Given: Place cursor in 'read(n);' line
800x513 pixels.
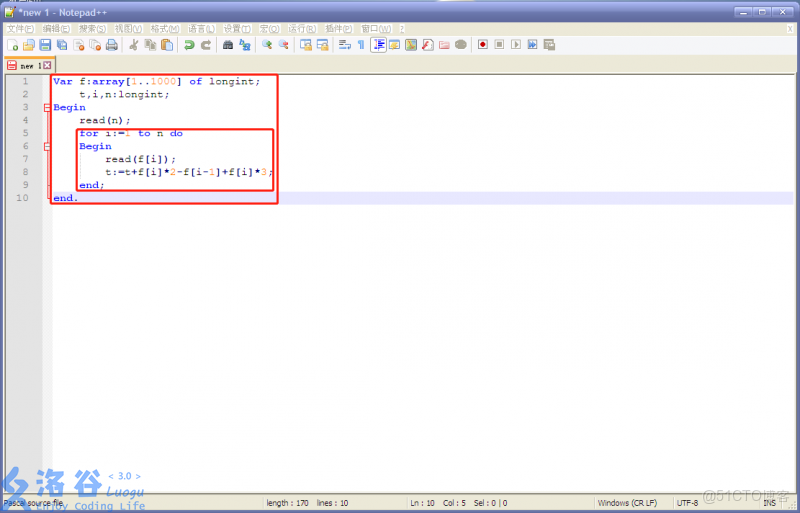Looking at the screenshot, I should pyautogui.click(x=105, y=120).
